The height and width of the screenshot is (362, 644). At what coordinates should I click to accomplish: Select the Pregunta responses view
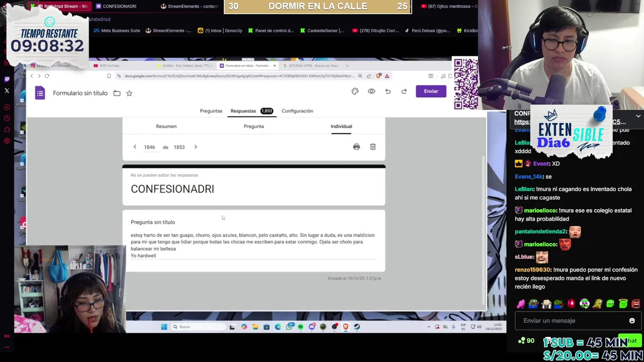click(x=254, y=126)
